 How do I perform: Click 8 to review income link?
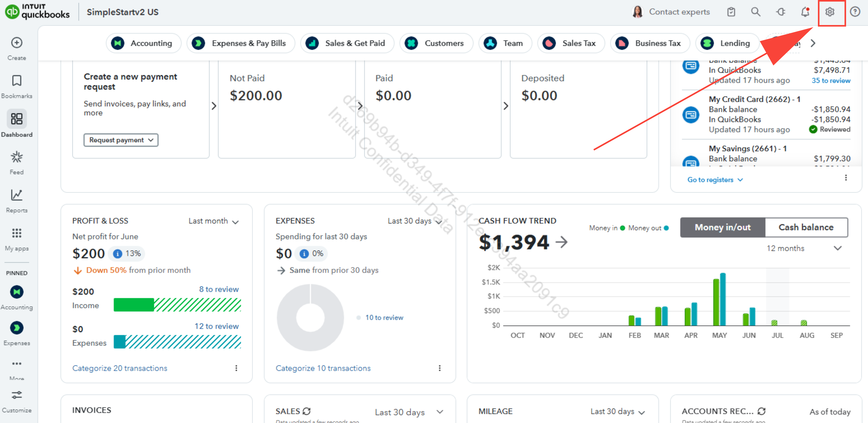pos(219,289)
